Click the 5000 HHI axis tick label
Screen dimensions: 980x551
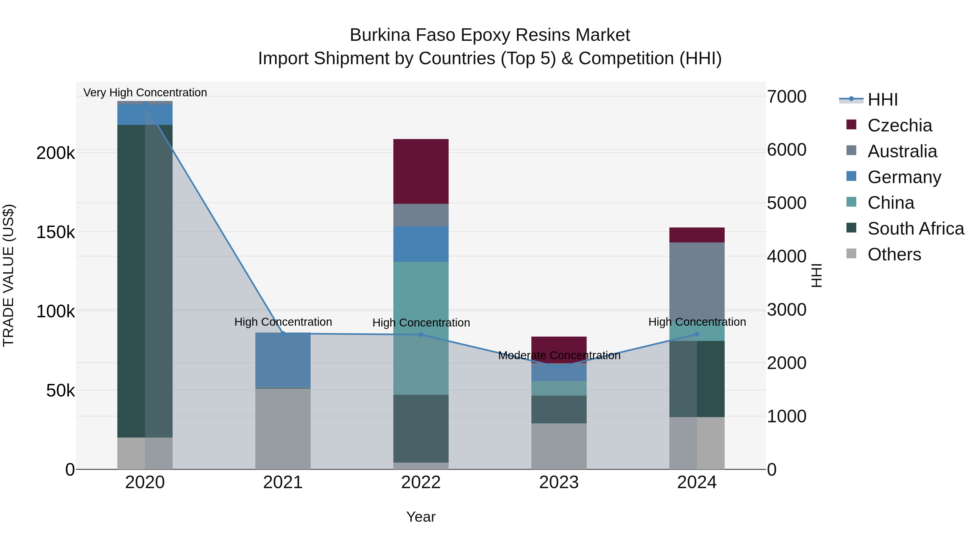point(787,203)
